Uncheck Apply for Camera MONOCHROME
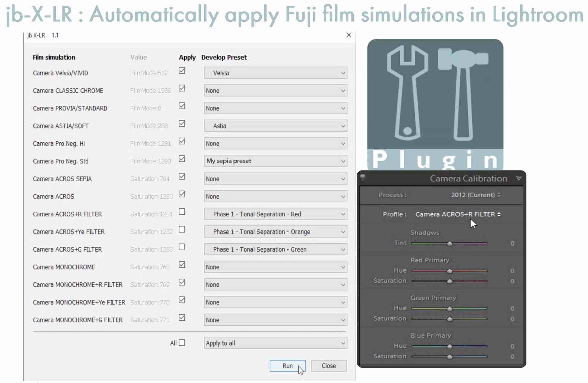Image resolution: width=588 pixels, height=383 pixels. point(181,265)
